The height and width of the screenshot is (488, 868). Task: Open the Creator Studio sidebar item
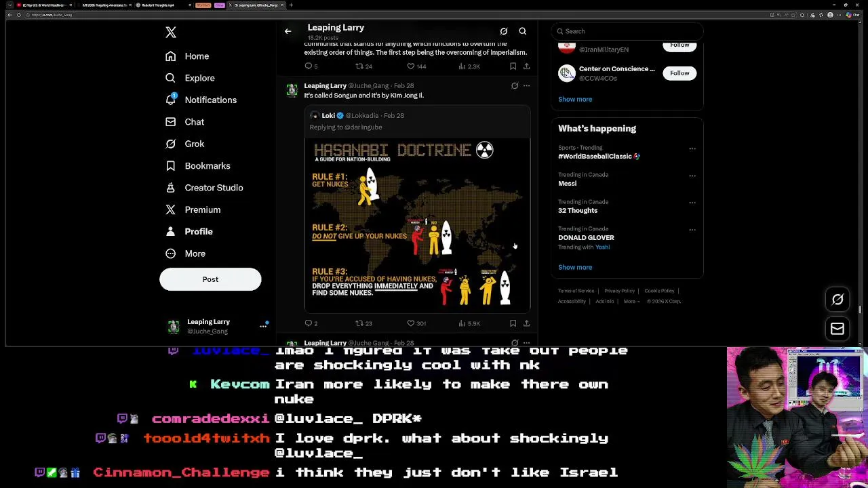click(204, 188)
